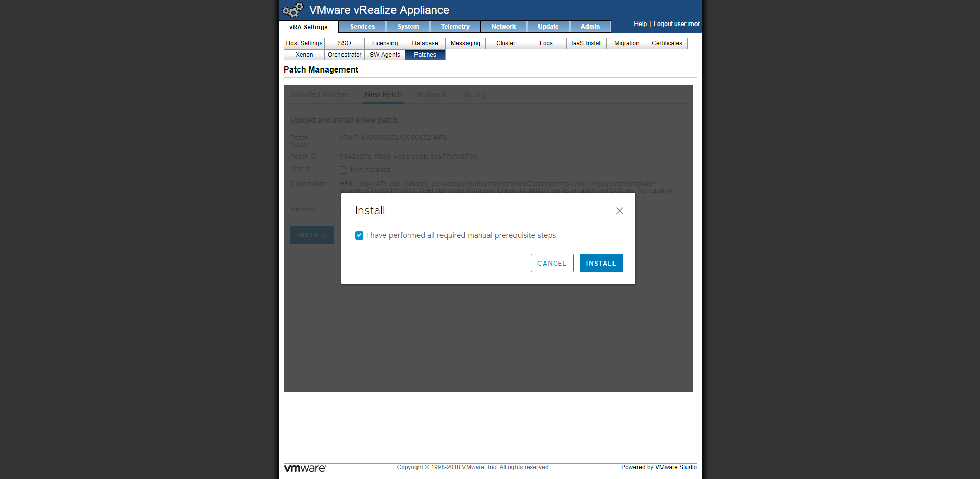Click Logout user root link
Screen dimensions: 980x479
677,24
